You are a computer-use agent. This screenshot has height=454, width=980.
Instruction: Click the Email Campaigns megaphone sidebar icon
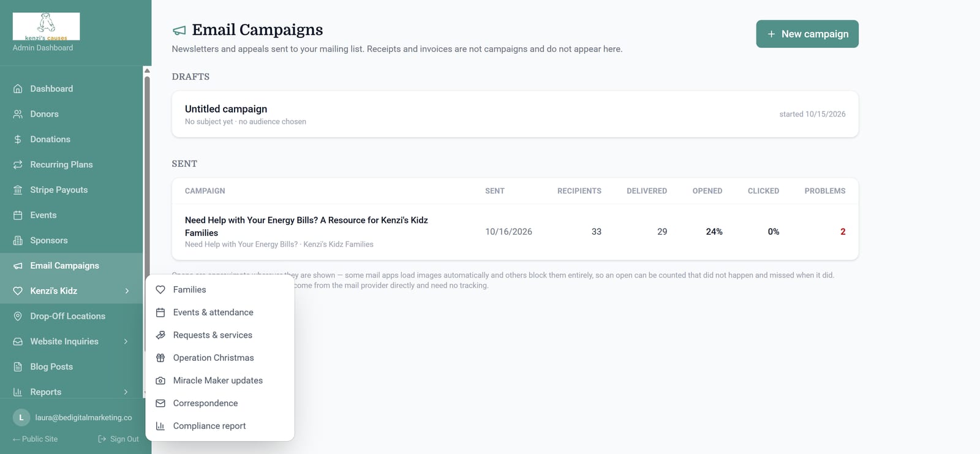pos(18,265)
